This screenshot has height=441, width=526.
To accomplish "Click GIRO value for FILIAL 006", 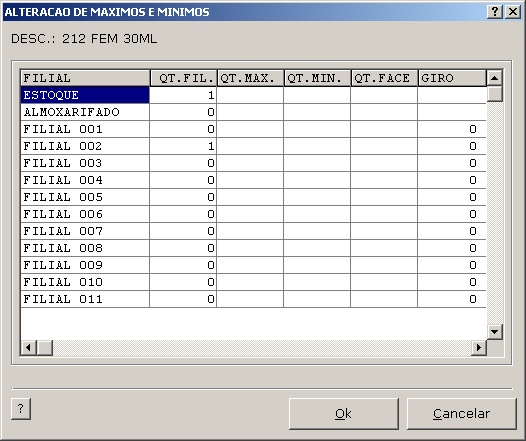I will tap(452, 214).
